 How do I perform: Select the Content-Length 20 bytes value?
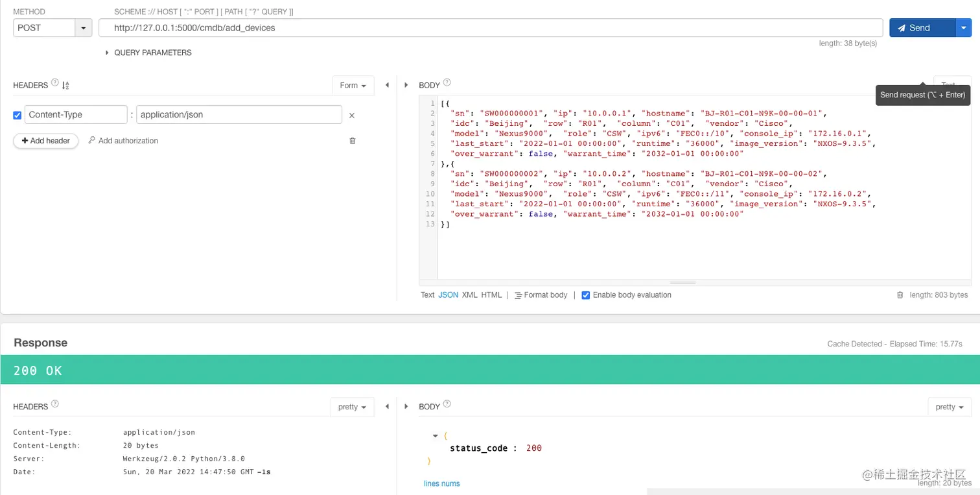(x=141, y=446)
